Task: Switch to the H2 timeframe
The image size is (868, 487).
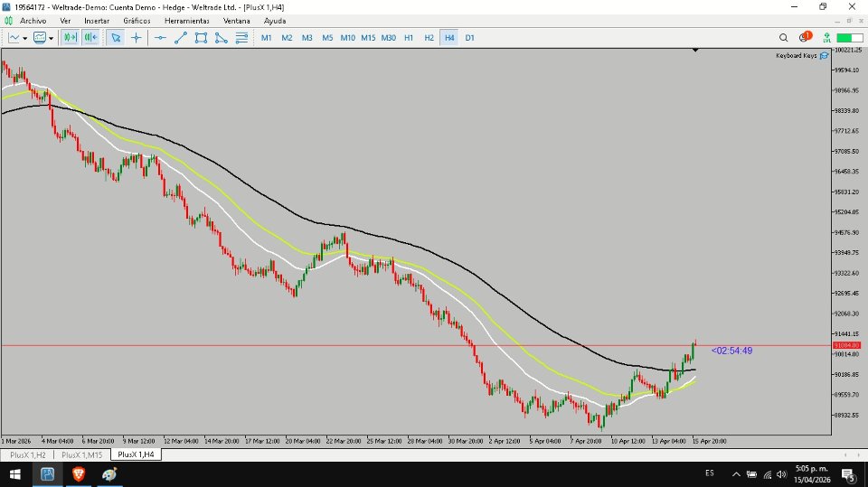Action: (429, 38)
